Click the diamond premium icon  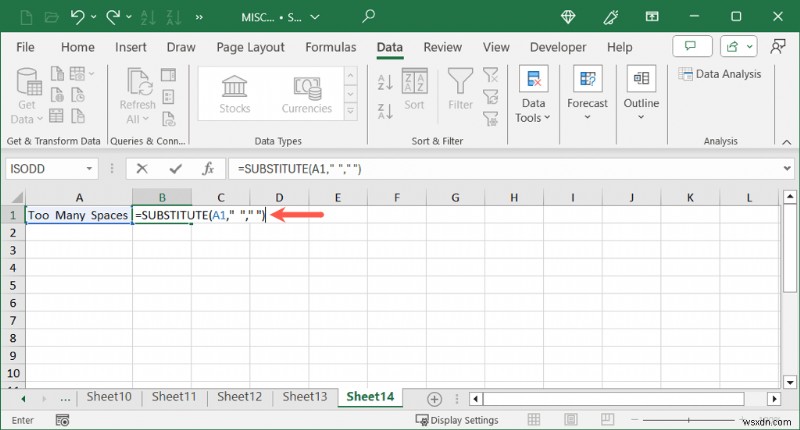tap(568, 17)
